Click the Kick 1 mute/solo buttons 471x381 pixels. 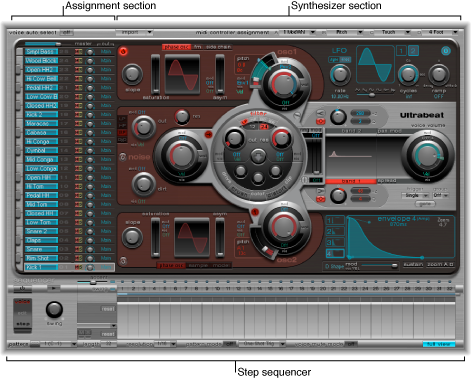(x=79, y=267)
